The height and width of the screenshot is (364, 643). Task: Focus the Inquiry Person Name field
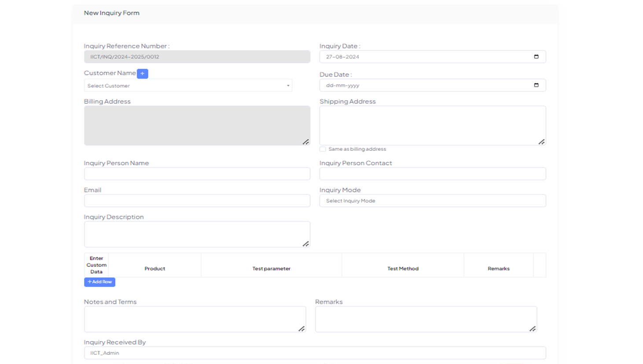coord(197,174)
